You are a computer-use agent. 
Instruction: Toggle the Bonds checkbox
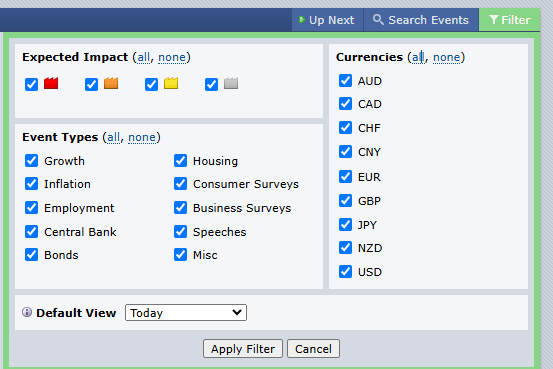click(x=31, y=254)
